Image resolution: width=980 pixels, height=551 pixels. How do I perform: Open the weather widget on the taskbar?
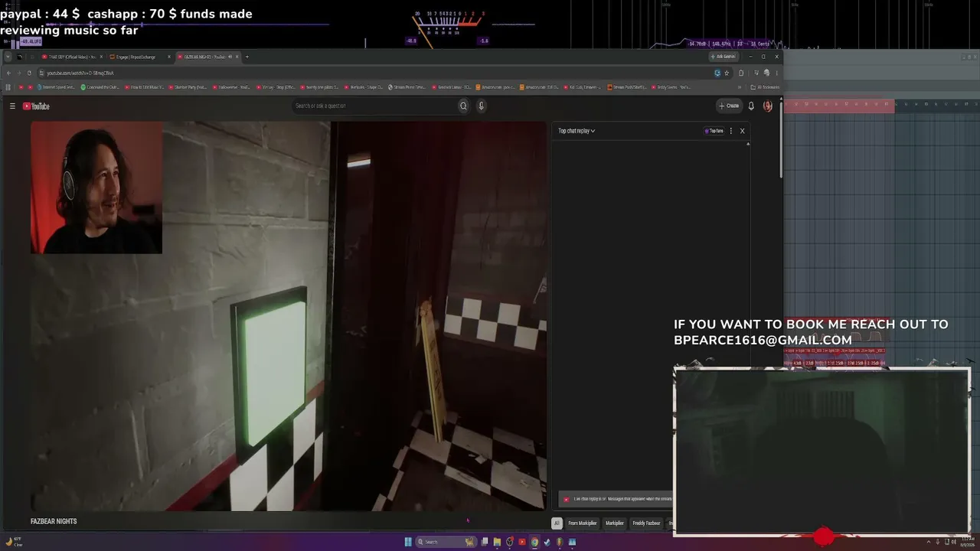pos(14,542)
